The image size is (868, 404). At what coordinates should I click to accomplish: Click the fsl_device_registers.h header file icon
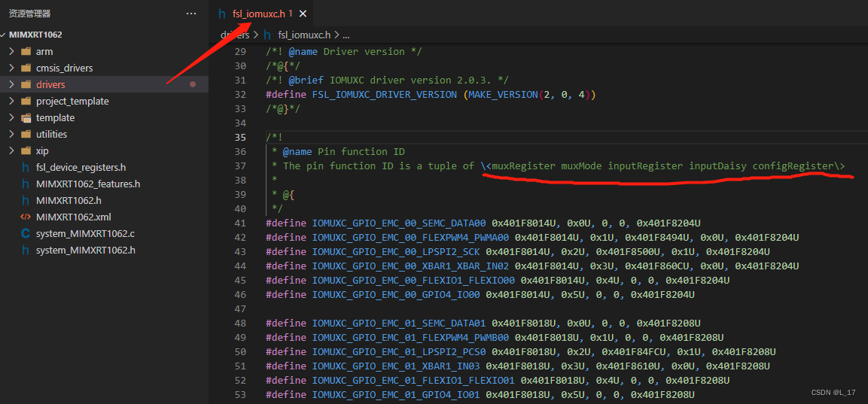click(x=26, y=168)
